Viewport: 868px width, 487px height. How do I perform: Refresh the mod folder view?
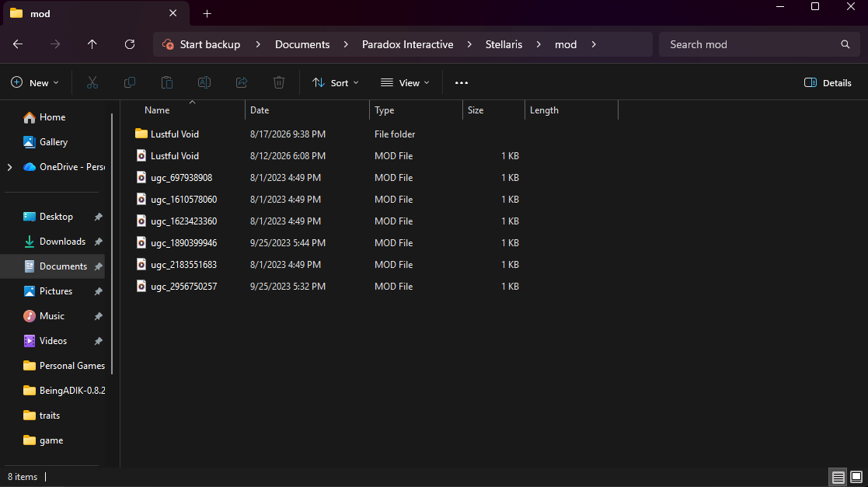pos(130,44)
